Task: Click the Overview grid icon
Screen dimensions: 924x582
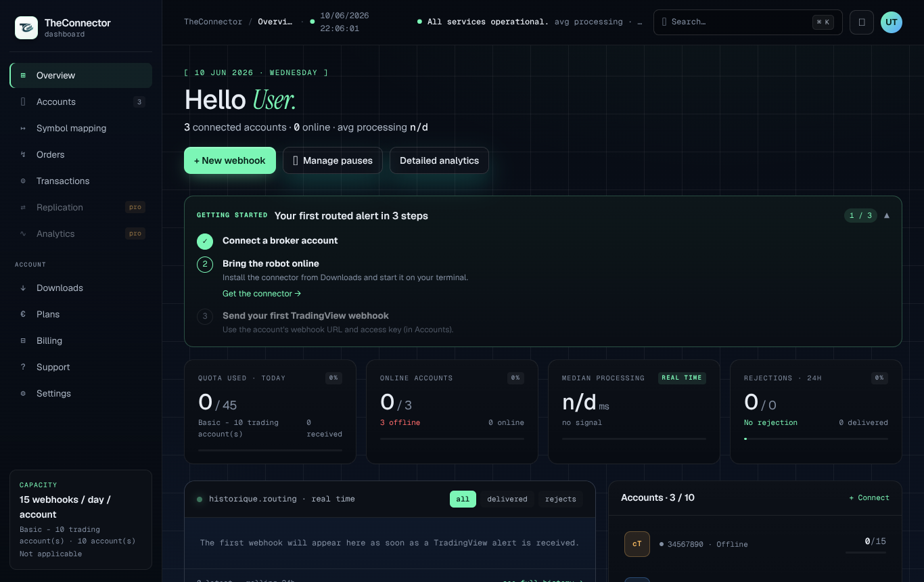Action: [x=23, y=75]
